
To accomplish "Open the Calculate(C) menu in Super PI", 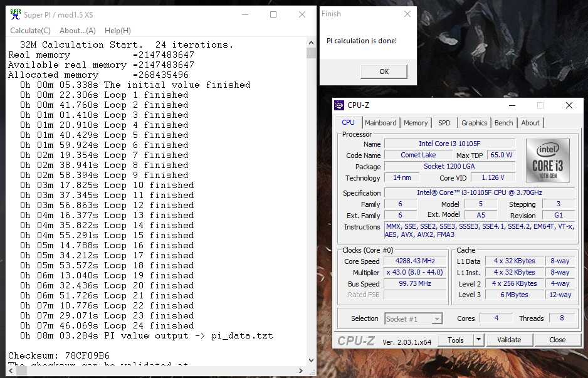I will click(30, 31).
